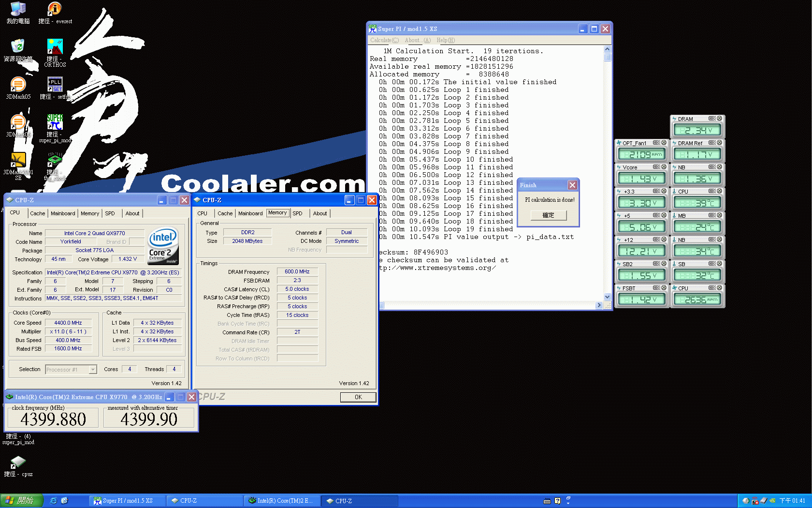
Task: Click the Channels value Dual
Action: tap(347, 233)
